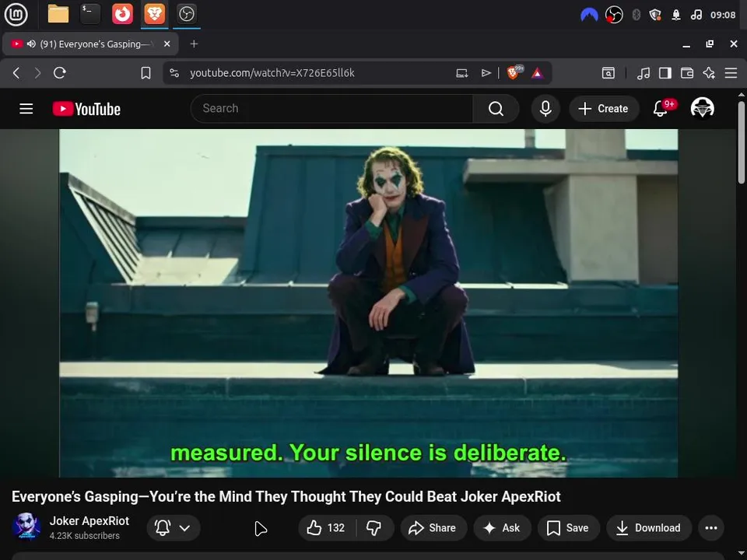Open the OBS tray icon
This screenshot has width=747, height=560.
[614, 15]
